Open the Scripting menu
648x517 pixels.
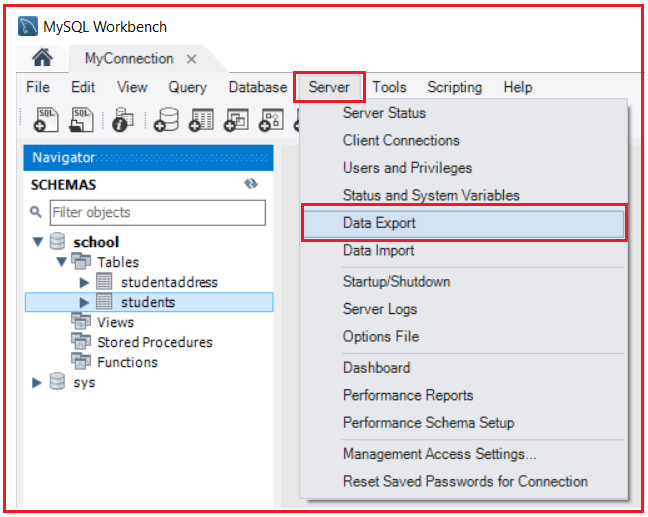tap(455, 87)
